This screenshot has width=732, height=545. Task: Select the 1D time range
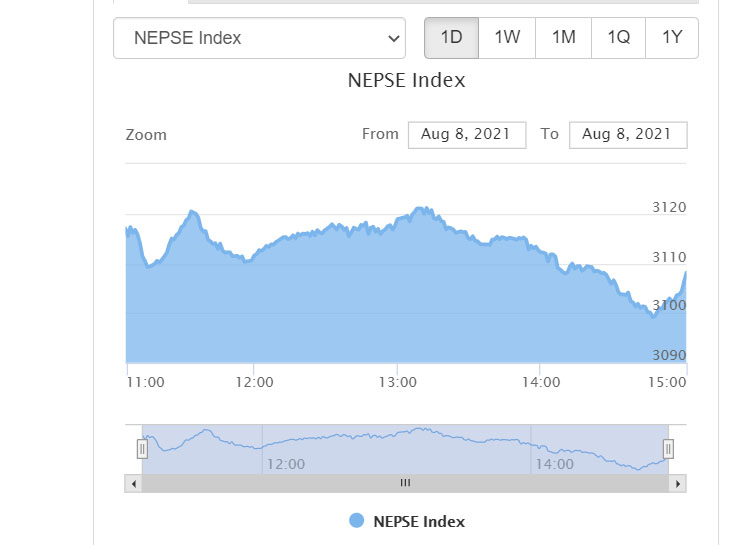(x=451, y=38)
